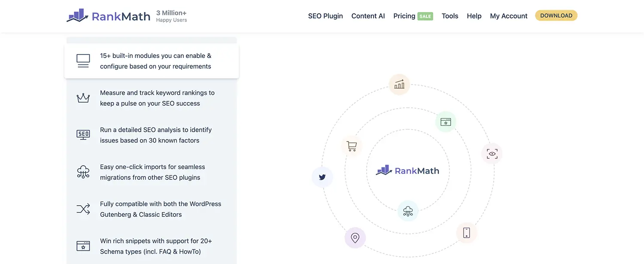
Task: Select the starred window icon for rich snippets
Action: (83, 246)
